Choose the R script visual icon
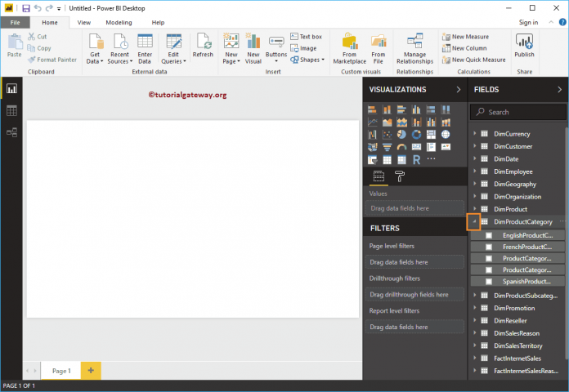This screenshot has width=569, height=392. point(416,160)
